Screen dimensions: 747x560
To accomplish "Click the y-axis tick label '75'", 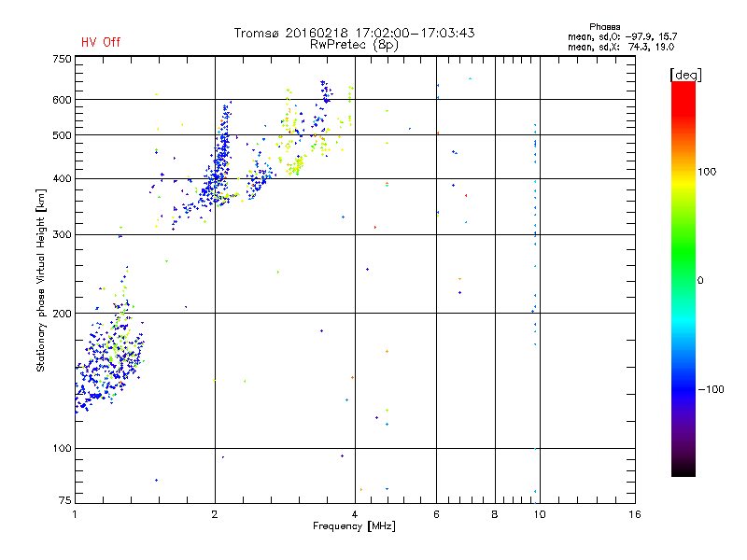I will 65,500.
